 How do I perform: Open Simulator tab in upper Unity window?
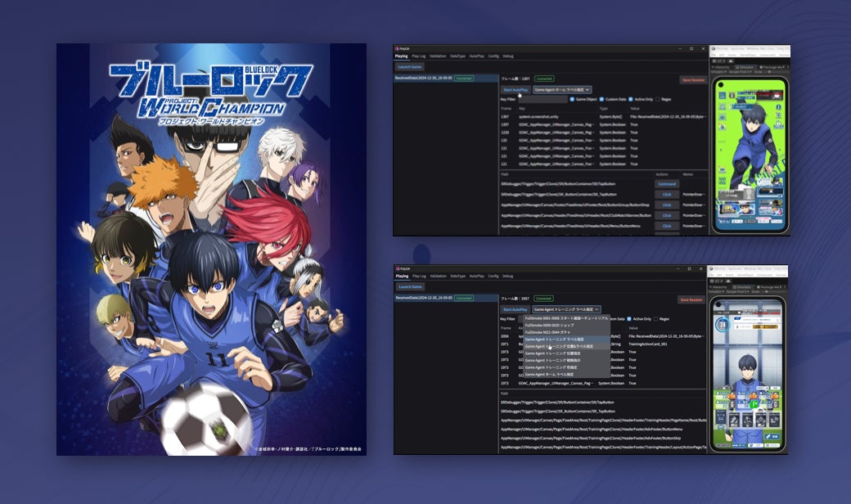pyautogui.click(x=744, y=67)
